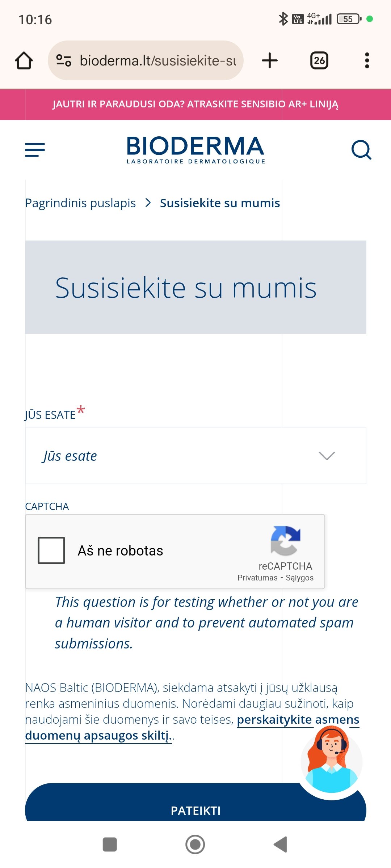
Task: Show the 26 open tabs switcher
Action: [319, 60]
